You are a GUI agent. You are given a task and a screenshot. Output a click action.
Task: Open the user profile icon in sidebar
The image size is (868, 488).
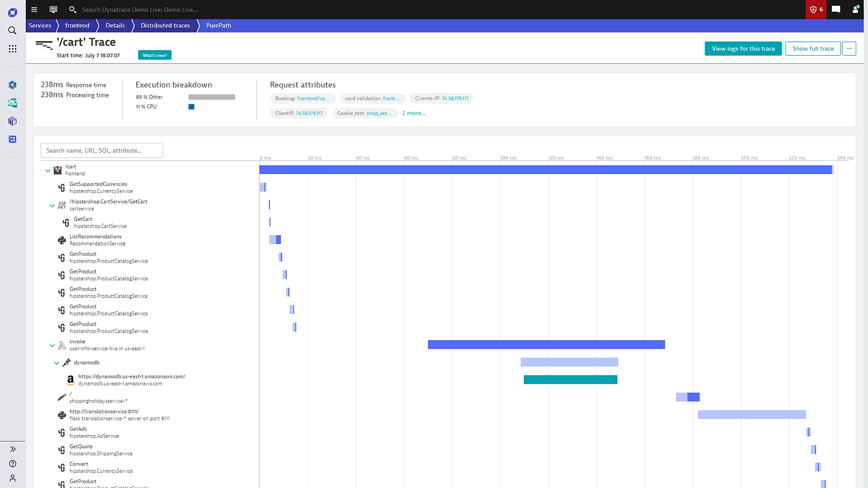(x=13, y=478)
